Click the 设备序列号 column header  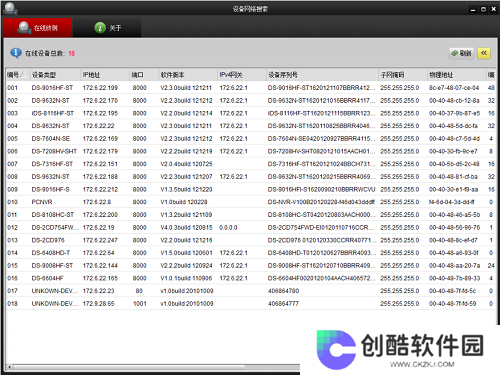(322, 75)
